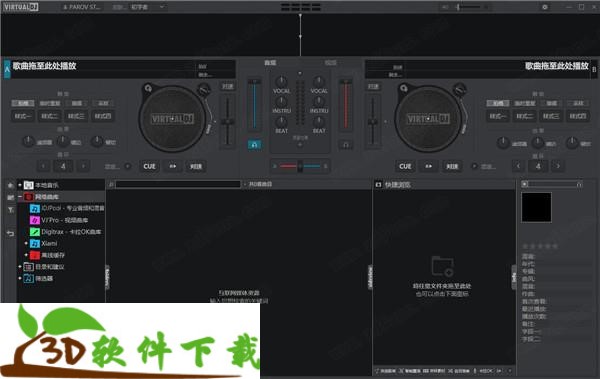Open the Digitrax karaoke library item

(66, 232)
